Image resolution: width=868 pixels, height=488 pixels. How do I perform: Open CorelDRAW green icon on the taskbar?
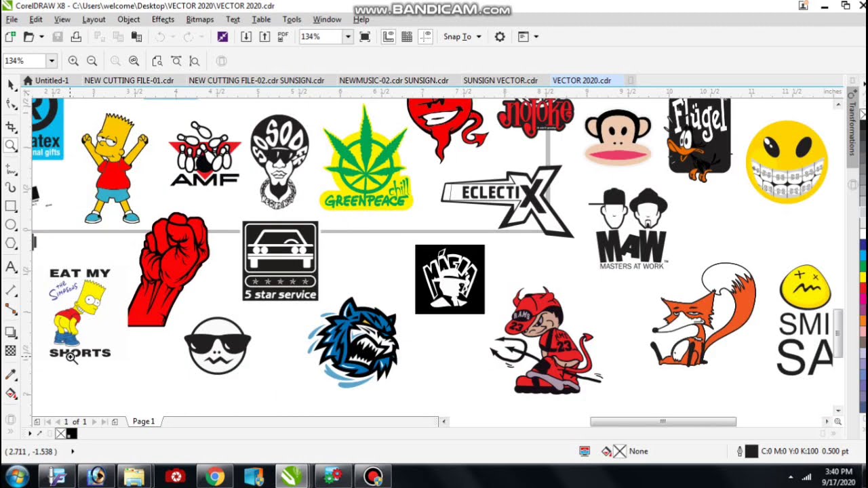(x=293, y=476)
